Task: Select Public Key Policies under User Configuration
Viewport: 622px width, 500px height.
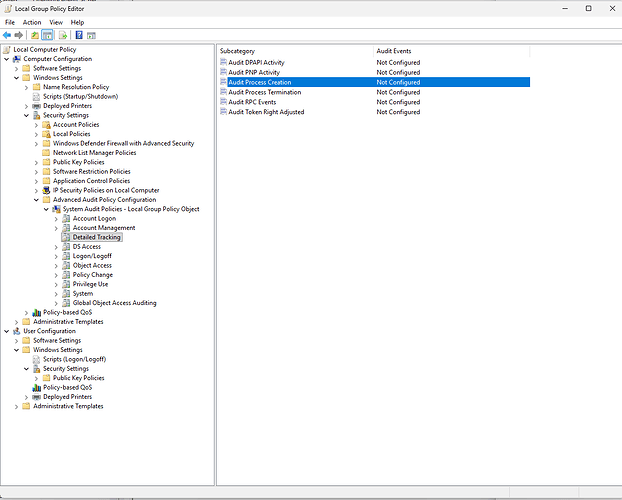Action: pyautogui.click(x=79, y=378)
